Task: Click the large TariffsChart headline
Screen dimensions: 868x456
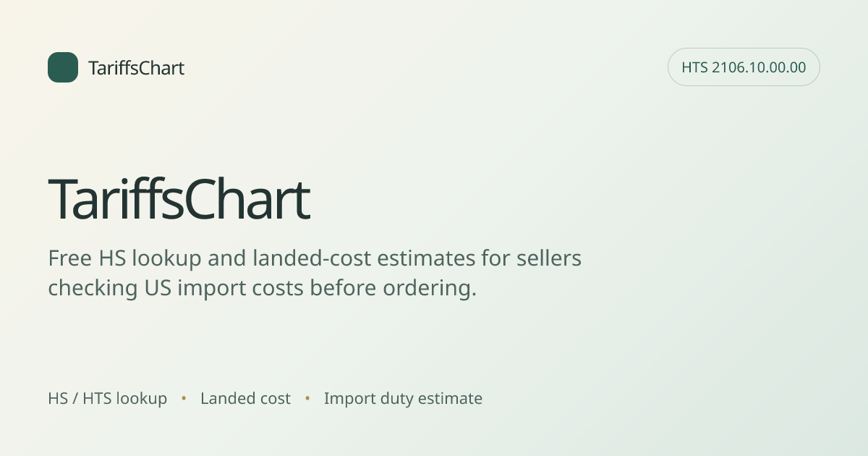Action: click(x=179, y=200)
